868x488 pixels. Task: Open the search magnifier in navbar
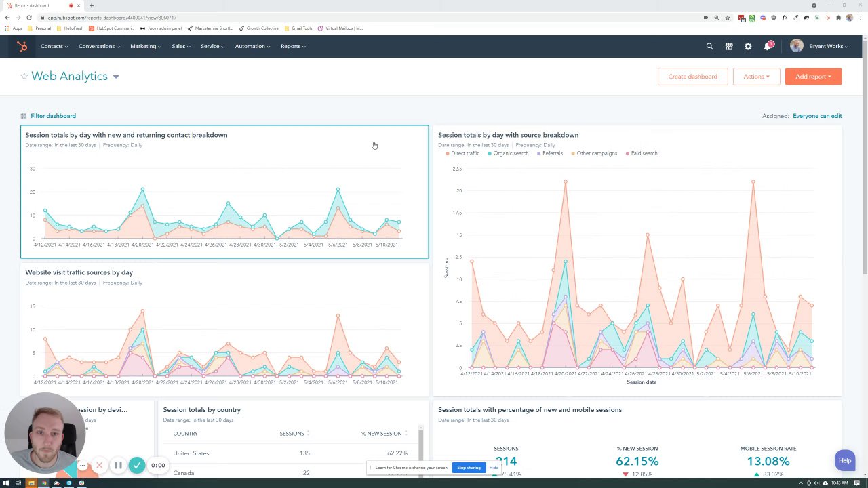pos(709,46)
